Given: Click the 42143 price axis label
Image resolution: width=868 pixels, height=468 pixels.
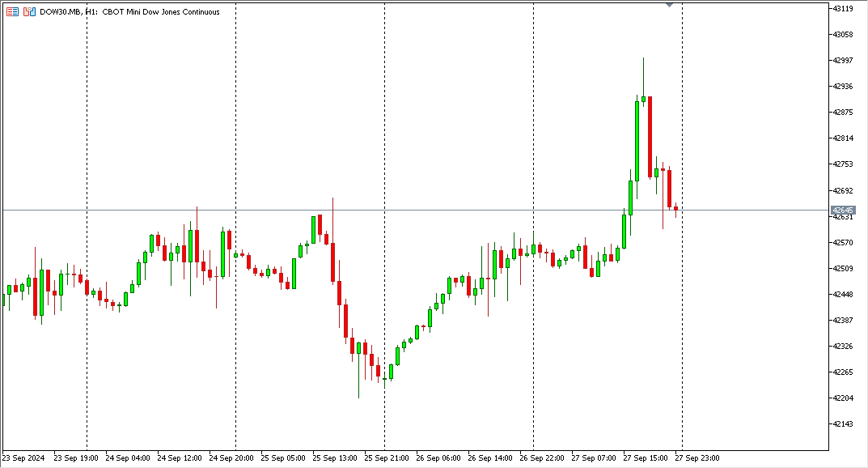Looking at the screenshot, I should pyautogui.click(x=843, y=424).
